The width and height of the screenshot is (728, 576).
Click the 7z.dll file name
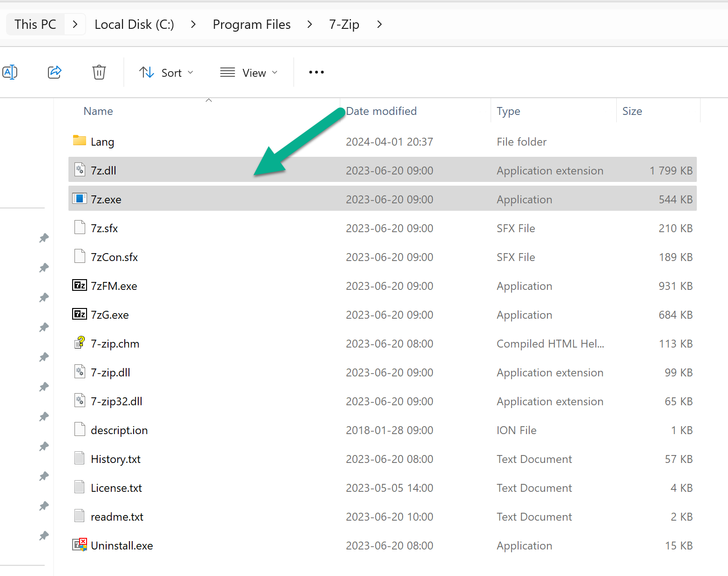103,171
